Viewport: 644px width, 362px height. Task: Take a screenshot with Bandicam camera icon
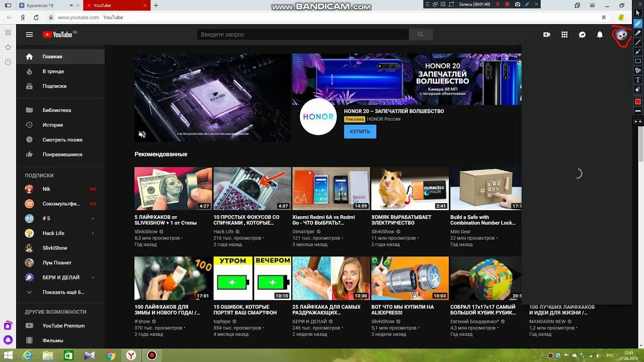coord(517,5)
